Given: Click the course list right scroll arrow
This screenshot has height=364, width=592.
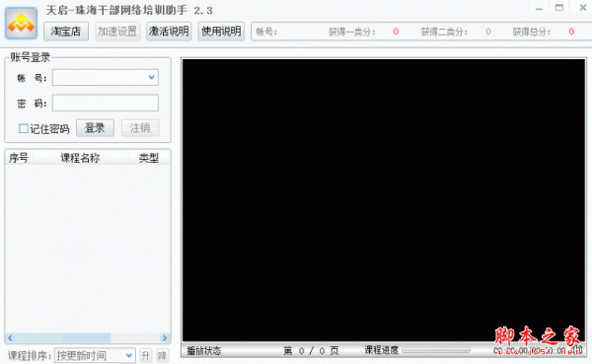Looking at the screenshot, I should coord(165,337).
